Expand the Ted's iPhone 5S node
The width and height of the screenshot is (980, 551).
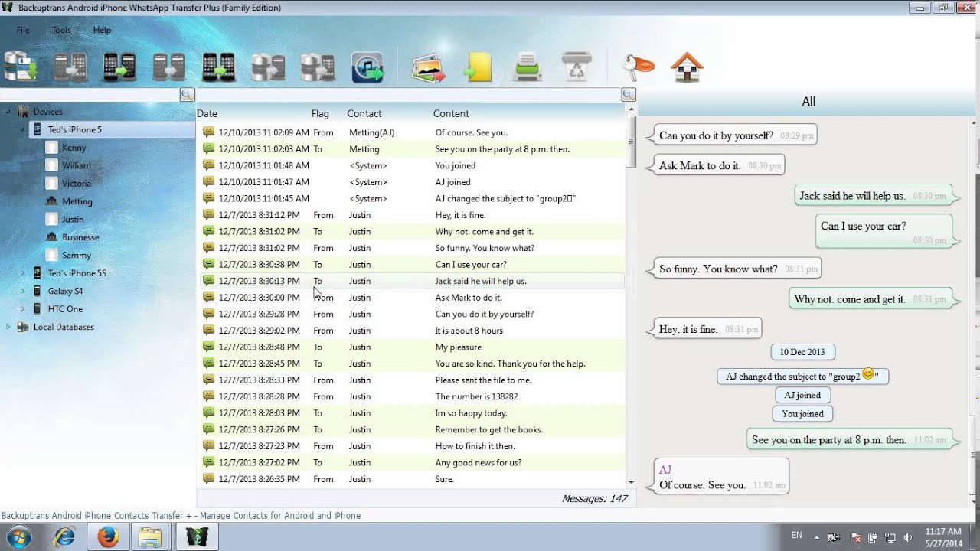tap(22, 273)
